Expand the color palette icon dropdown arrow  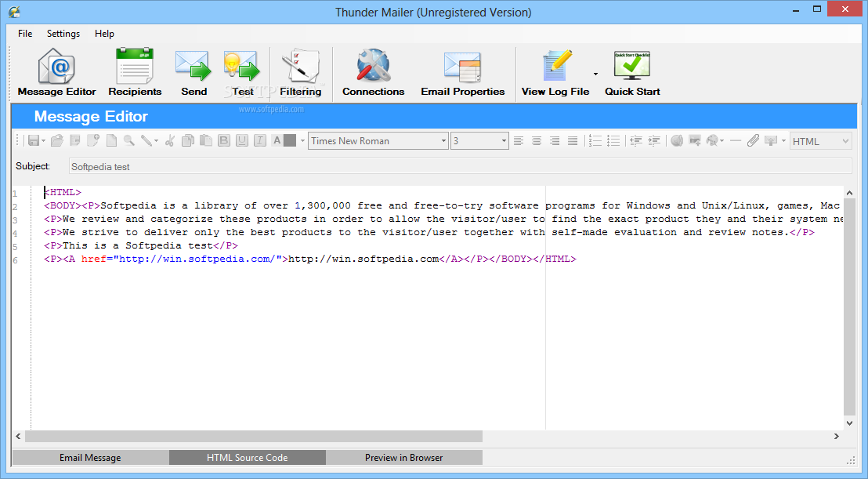[722, 140]
